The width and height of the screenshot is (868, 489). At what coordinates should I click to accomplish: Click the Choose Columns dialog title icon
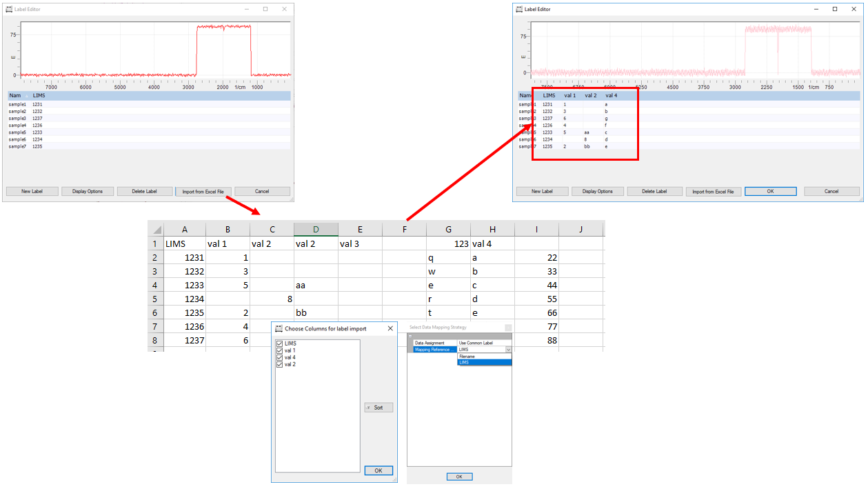pyautogui.click(x=279, y=329)
